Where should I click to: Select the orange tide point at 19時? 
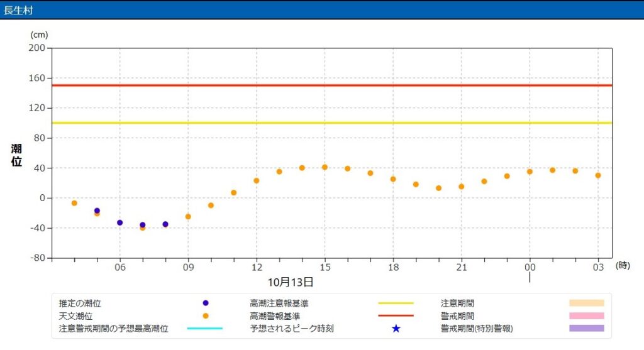pos(416,185)
